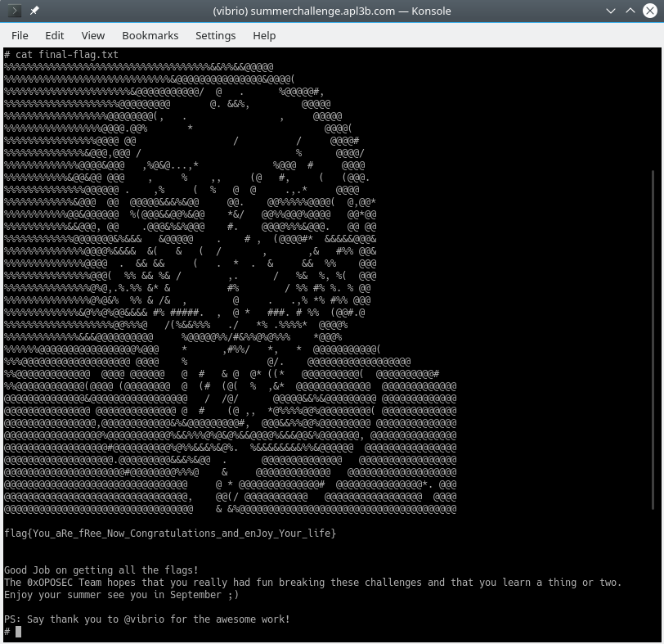664x644 pixels.
Task: Open the File menu
Action: point(20,35)
